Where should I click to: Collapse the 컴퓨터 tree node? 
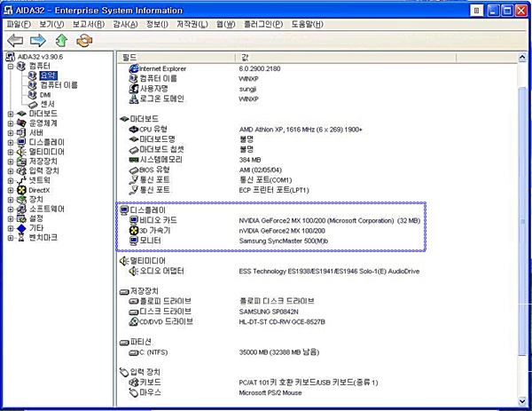pyautogui.click(x=11, y=67)
